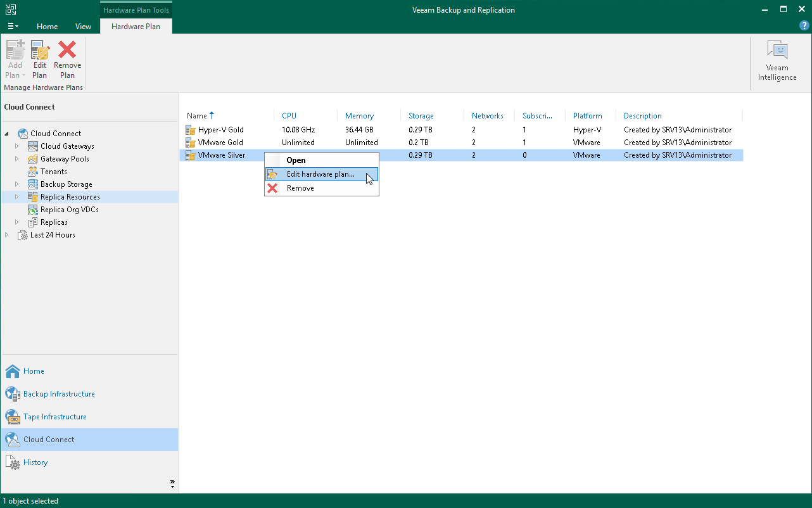Go to the History view
The width and height of the screenshot is (812, 508).
click(x=35, y=462)
